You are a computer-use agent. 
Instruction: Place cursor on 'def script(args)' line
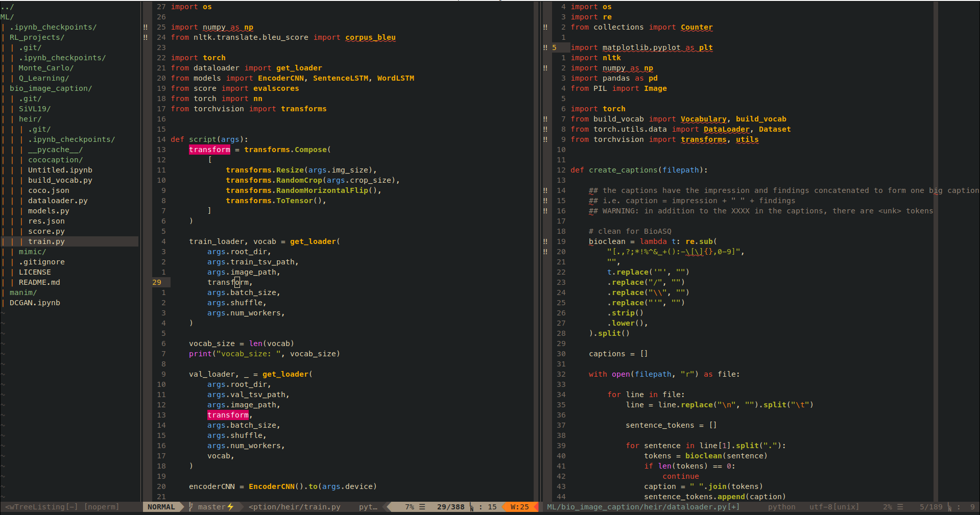209,139
